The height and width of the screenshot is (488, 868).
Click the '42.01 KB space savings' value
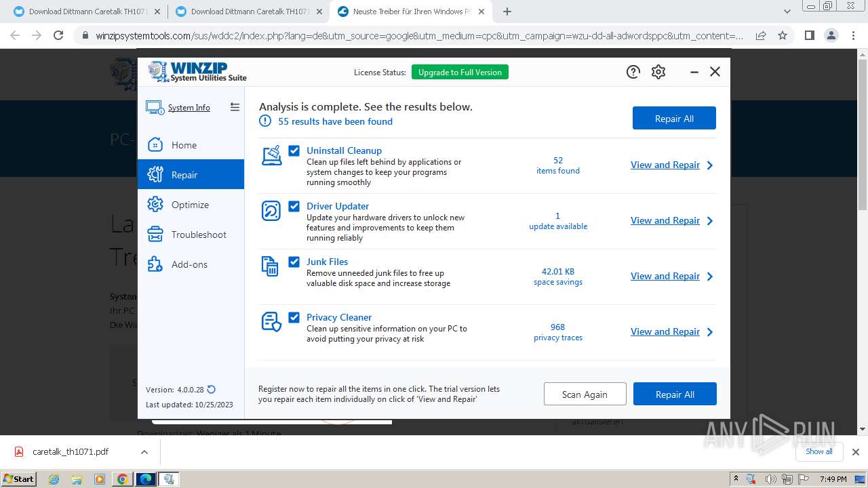coord(558,277)
